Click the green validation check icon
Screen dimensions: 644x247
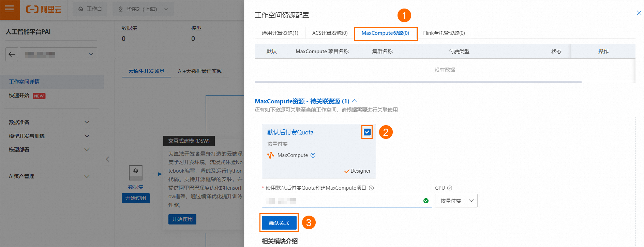426,201
